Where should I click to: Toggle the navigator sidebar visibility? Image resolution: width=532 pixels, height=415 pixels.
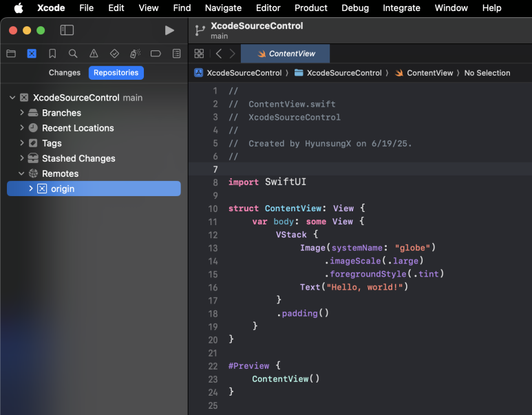click(67, 30)
